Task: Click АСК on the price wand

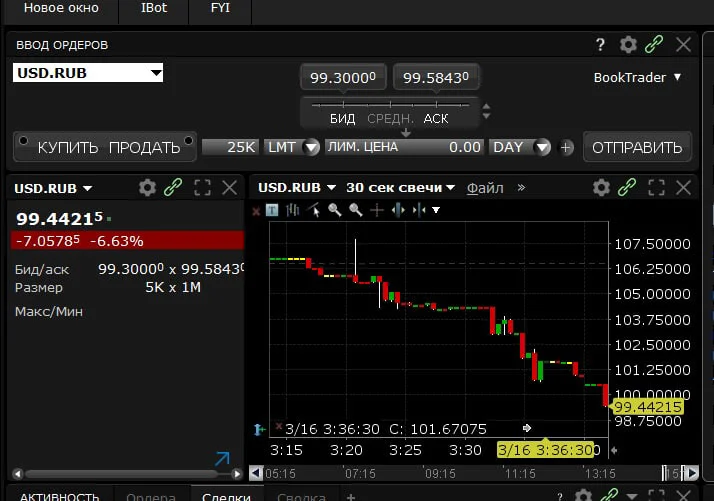Action: pos(436,119)
